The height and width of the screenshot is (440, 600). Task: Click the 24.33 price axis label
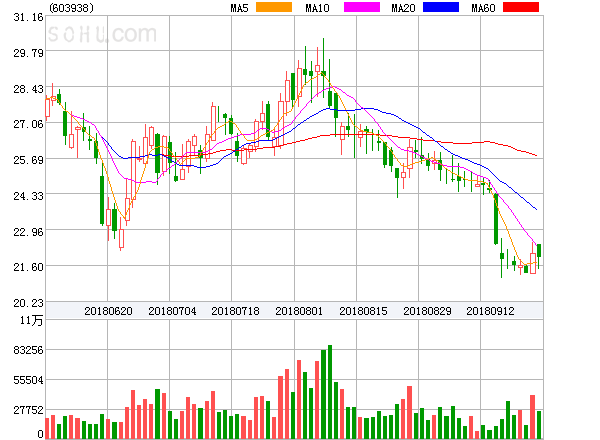28,196
